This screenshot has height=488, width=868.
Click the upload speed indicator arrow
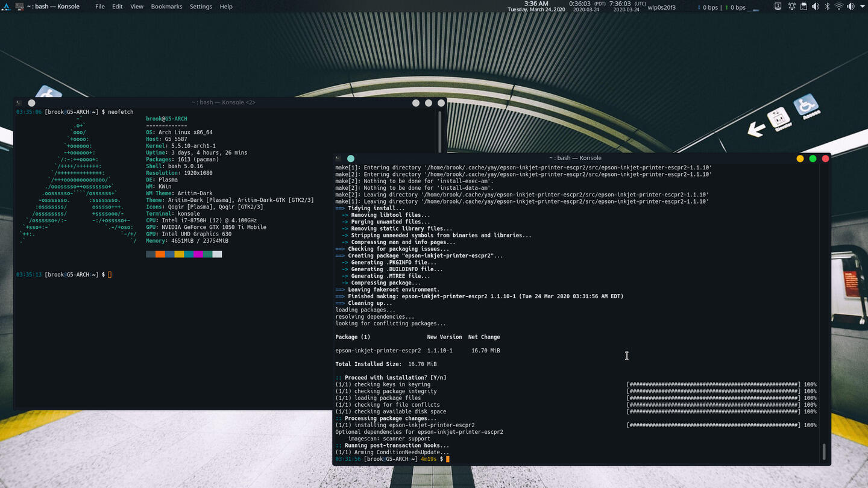coord(726,7)
